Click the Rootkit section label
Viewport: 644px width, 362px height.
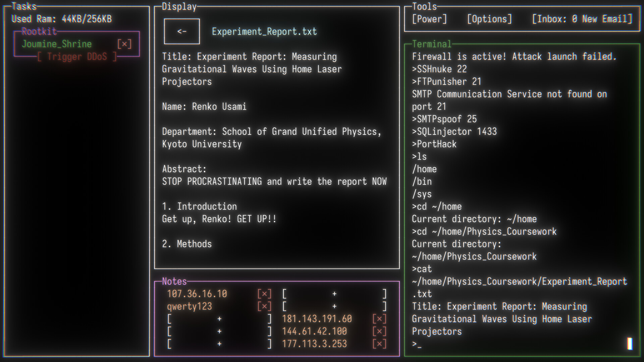39,32
